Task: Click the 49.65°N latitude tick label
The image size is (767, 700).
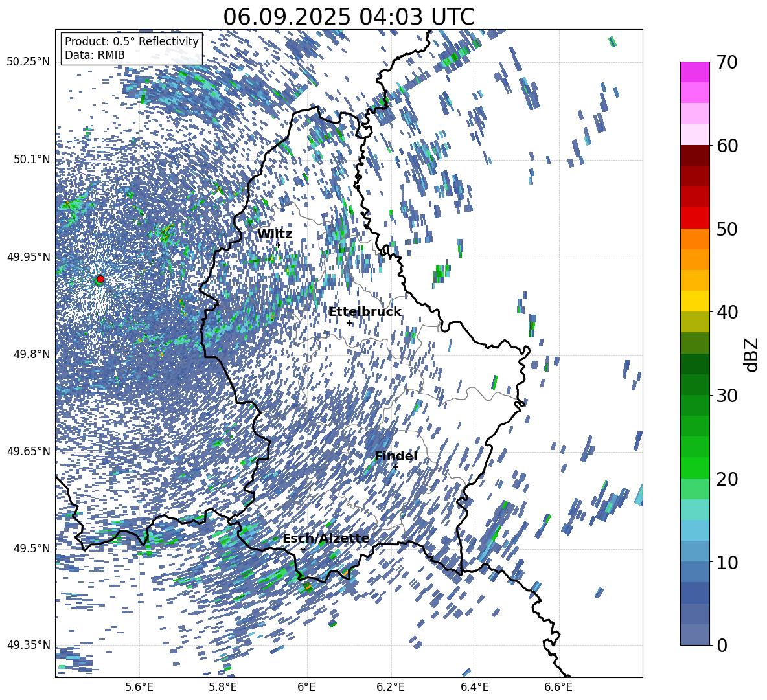Action: (29, 451)
